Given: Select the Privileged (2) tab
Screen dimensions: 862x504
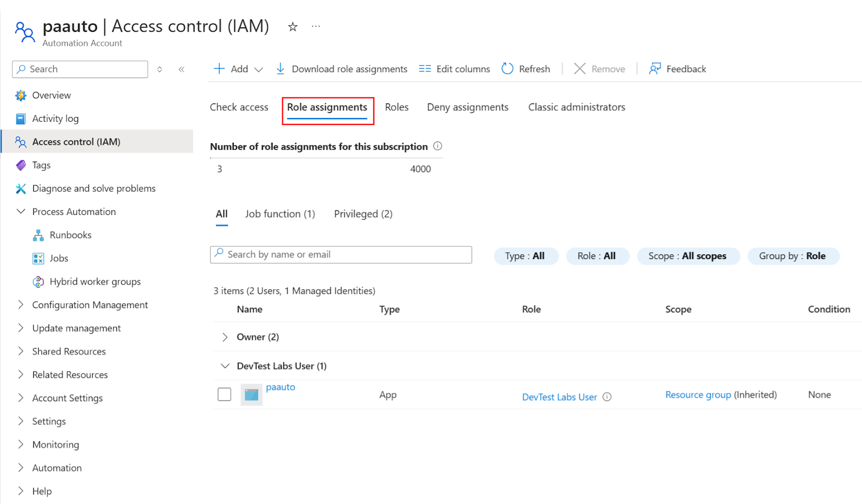Looking at the screenshot, I should pos(363,214).
